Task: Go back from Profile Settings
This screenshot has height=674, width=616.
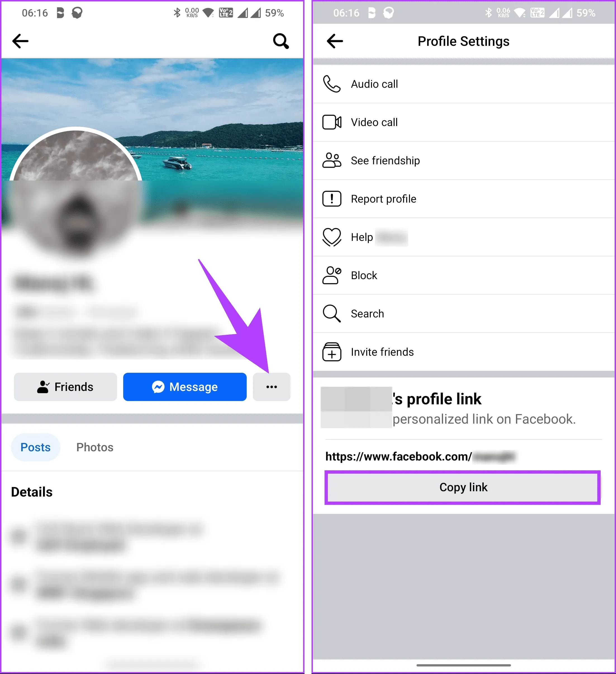Action: (x=335, y=41)
